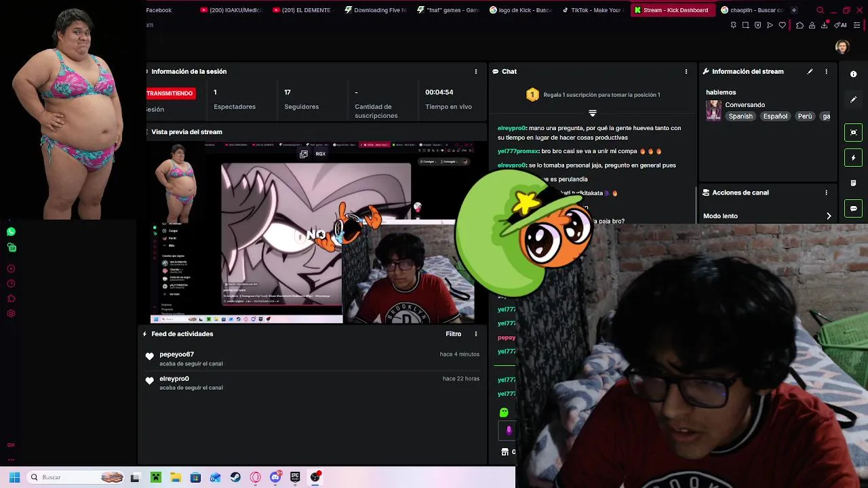The width and height of the screenshot is (868, 488).
Task: Toggle the chat bubble icon in right rail
Action: coord(854,208)
